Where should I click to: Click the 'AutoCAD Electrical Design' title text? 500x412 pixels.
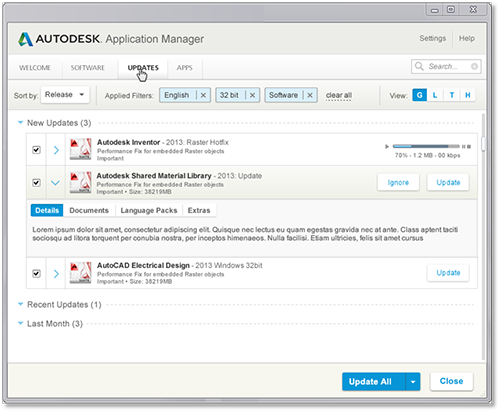pos(143,266)
